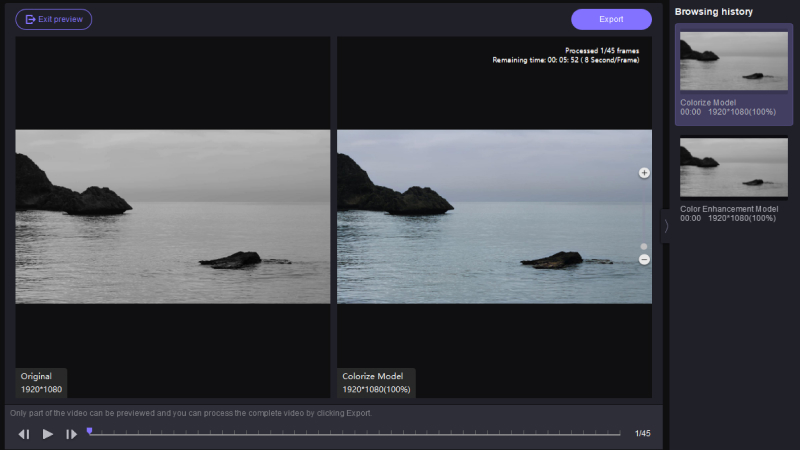This screenshot has width=800, height=450.
Task: Select the Color Enhancement Model history thumbnail
Action: [734, 168]
